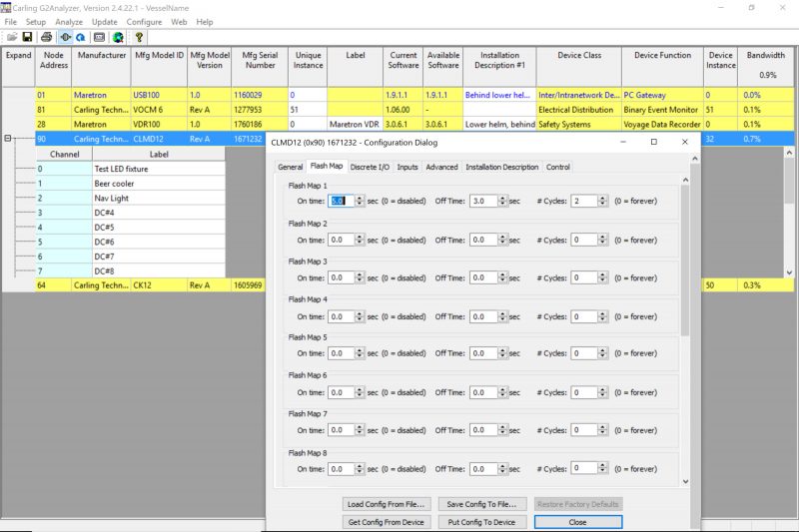The width and height of the screenshot is (799, 532).
Task: Open the Update menu
Action: 105,22
